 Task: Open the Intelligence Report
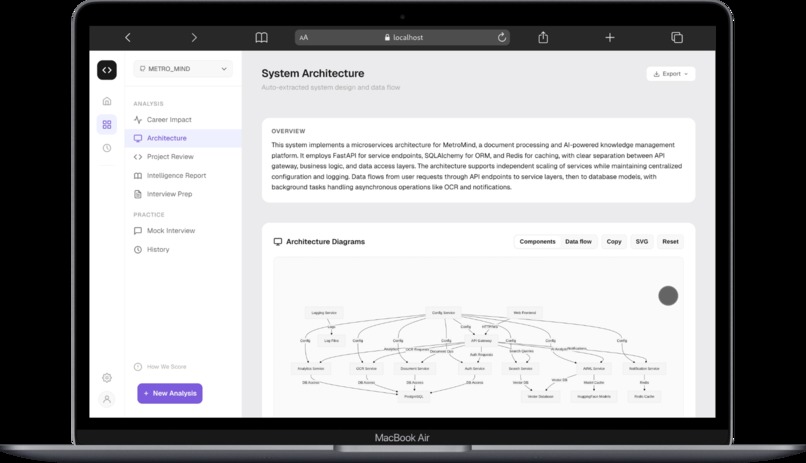coord(183,175)
